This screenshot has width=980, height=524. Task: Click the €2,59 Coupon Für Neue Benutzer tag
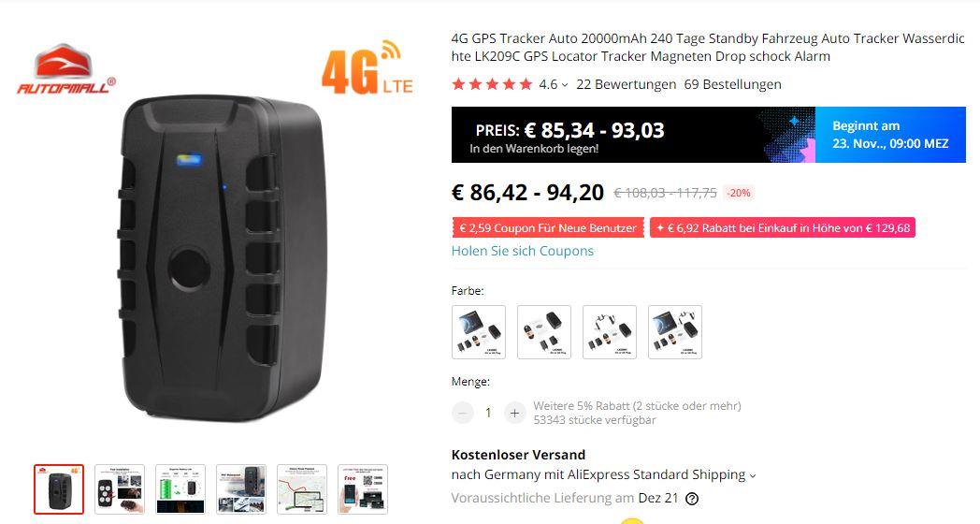pos(547,227)
